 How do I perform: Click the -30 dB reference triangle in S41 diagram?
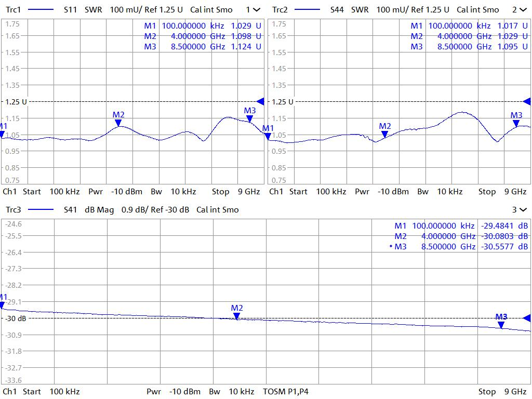527,318
